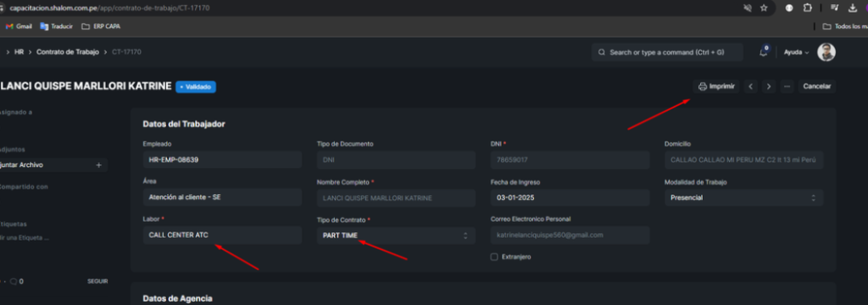Open the Tipo de Contrato dropdown
Image resolution: width=868 pixels, height=305 pixels.
tap(396, 236)
